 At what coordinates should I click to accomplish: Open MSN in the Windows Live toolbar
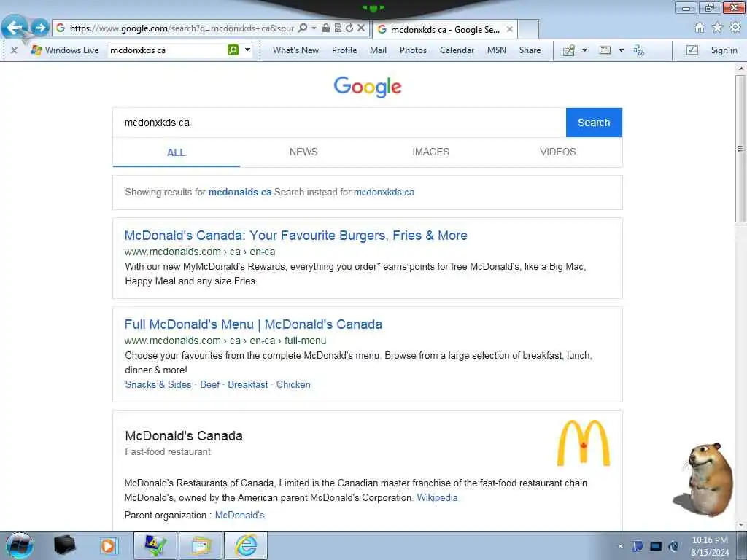[496, 50]
